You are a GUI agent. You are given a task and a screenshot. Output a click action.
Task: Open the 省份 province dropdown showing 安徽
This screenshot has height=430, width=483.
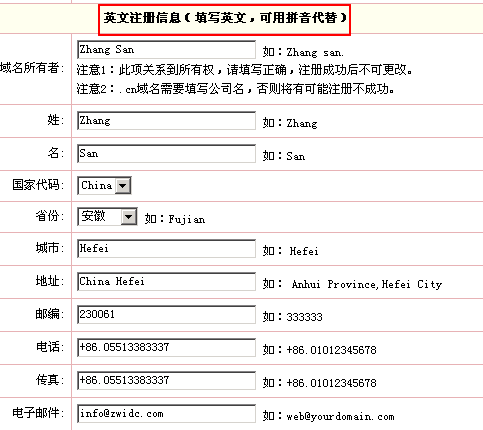[107, 217]
